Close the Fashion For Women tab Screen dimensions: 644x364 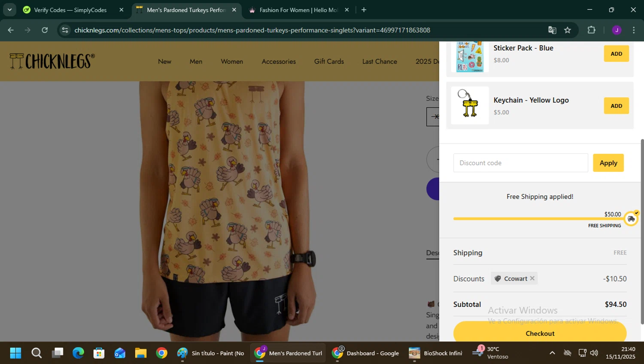347,10
